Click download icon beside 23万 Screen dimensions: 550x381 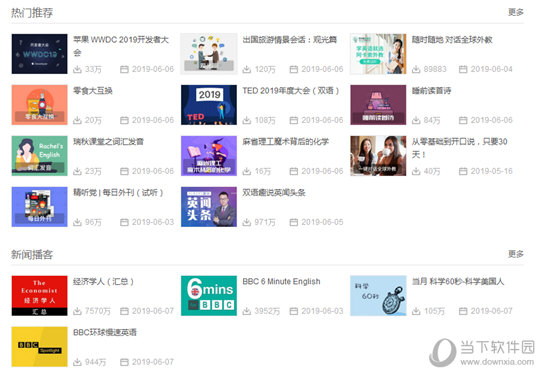pyautogui.click(x=77, y=171)
